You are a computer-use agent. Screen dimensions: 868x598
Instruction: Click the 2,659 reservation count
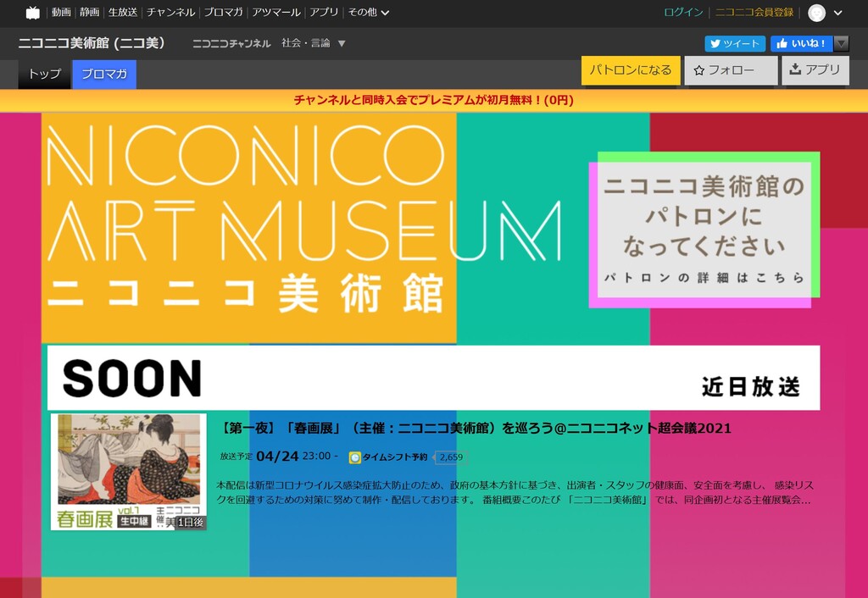pyautogui.click(x=451, y=457)
